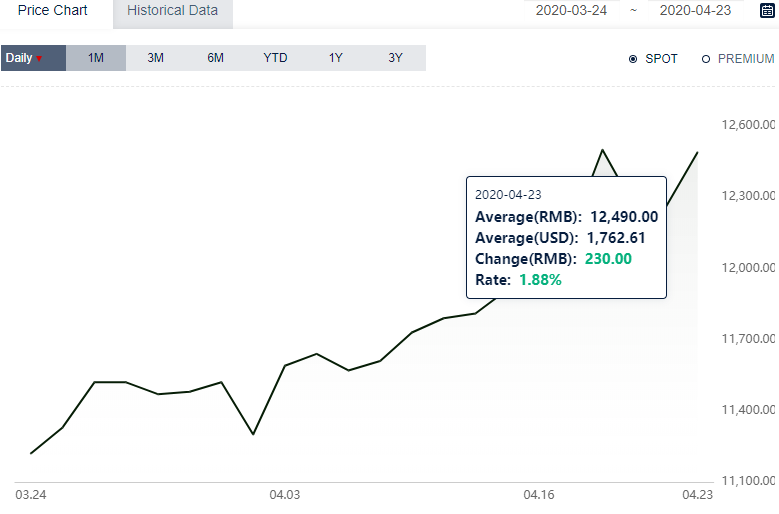
Task: Edit the end date 2020-04-23 field
Action: pos(696,10)
